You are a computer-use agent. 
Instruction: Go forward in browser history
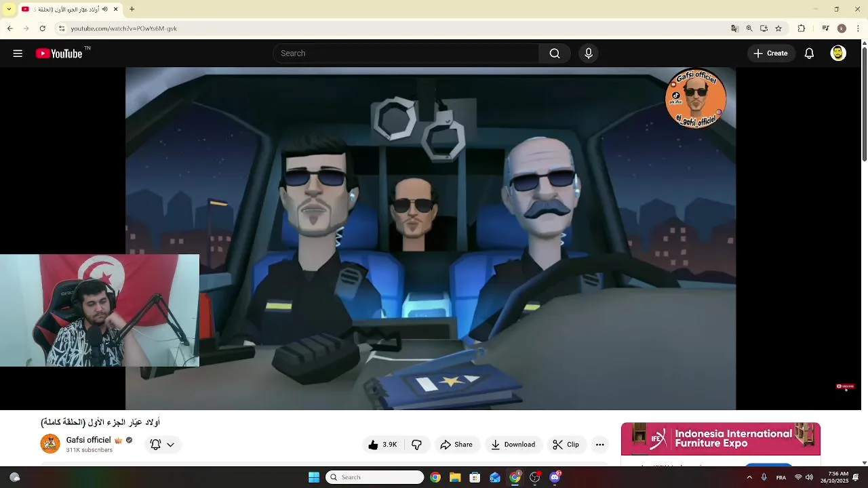coord(26,28)
